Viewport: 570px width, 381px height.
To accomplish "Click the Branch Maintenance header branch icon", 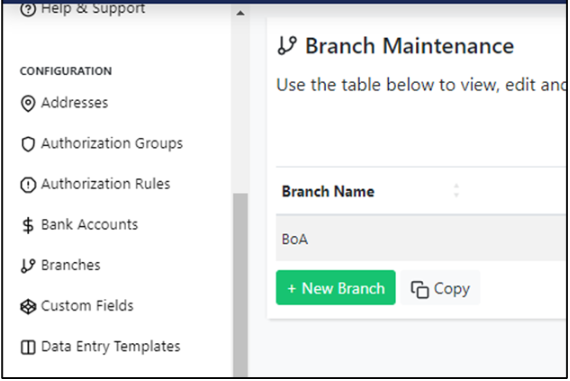I will [287, 45].
